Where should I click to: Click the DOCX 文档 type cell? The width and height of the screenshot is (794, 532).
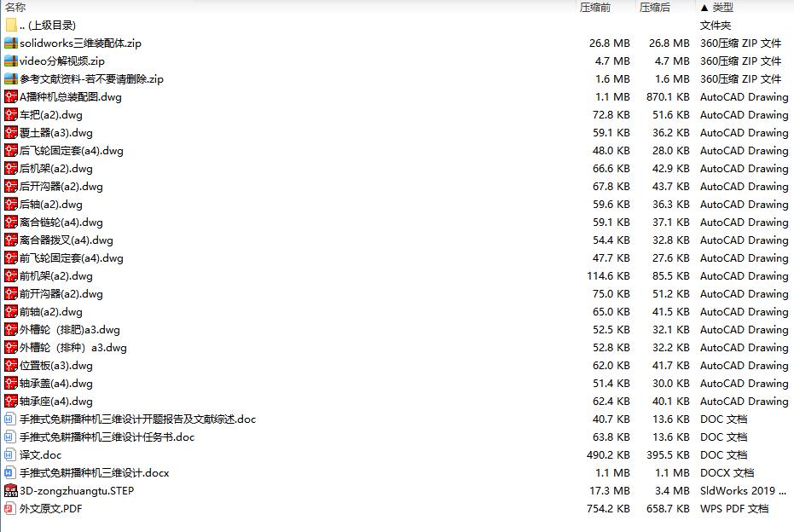(727, 473)
